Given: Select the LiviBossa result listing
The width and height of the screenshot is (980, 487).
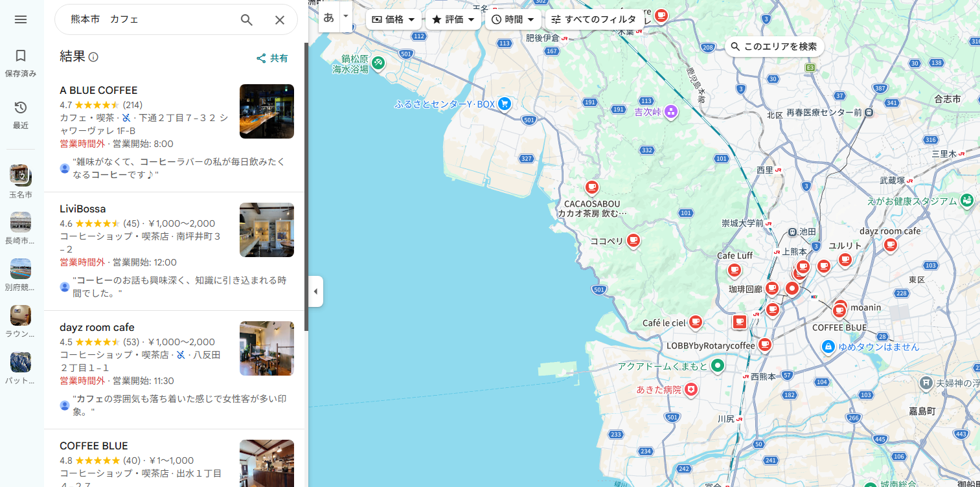Looking at the screenshot, I should click(83, 209).
